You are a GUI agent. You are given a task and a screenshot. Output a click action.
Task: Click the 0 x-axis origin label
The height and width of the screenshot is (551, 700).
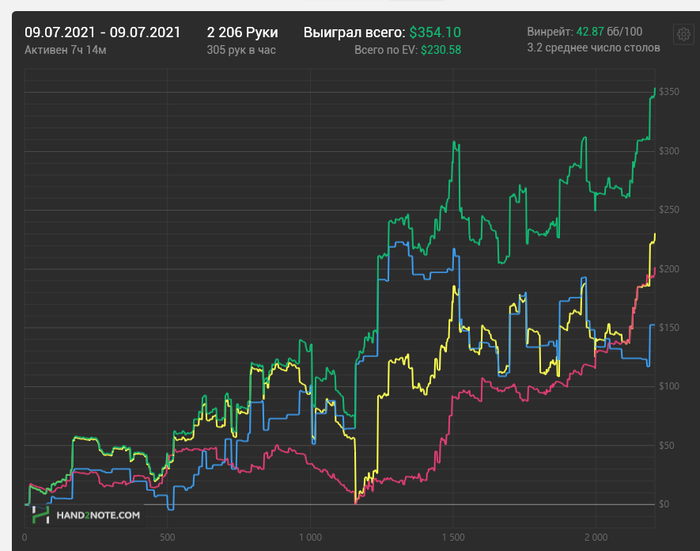pyautogui.click(x=25, y=537)
